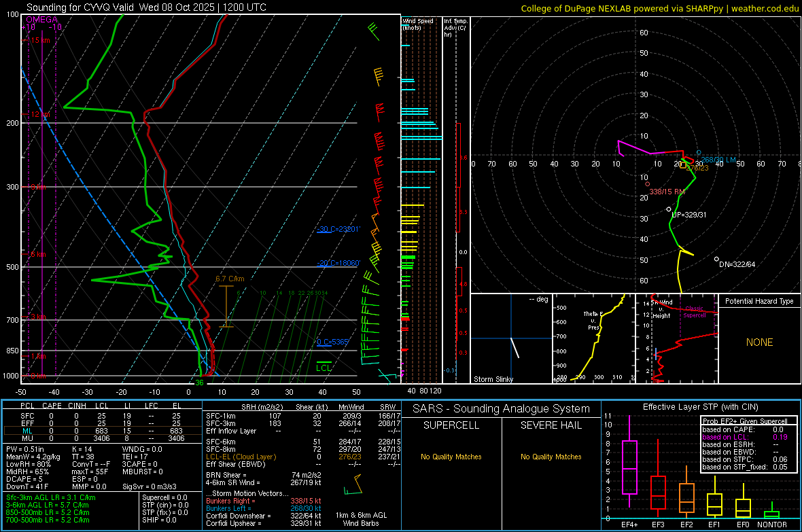Click the 'Theta-E v. Pres' inset label

[x=593, y=320]
